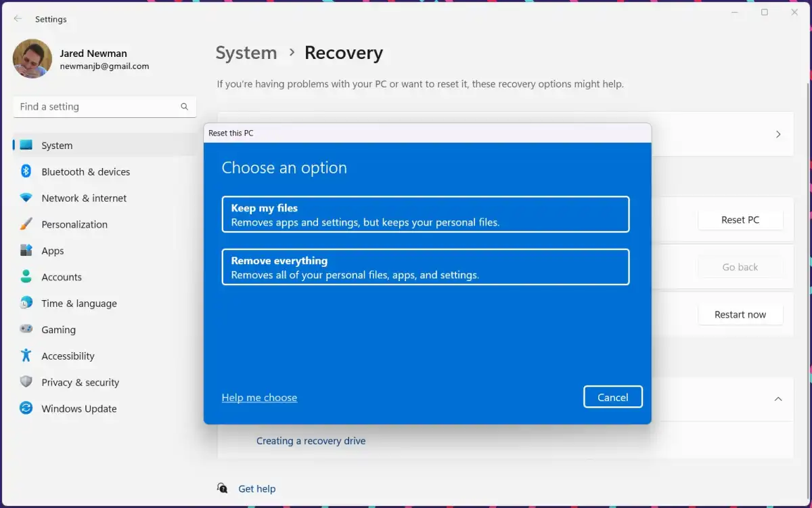Open Apps using its sidebar icon

[24, 251]
